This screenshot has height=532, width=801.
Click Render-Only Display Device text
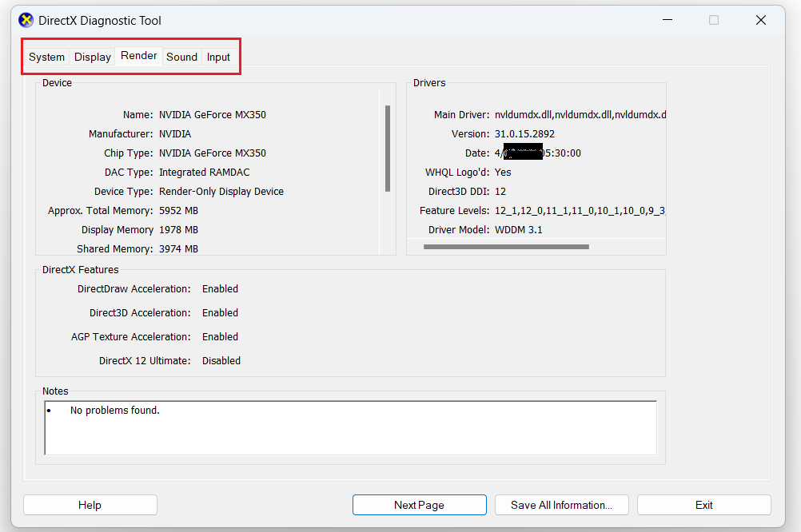tap(221, 192)
